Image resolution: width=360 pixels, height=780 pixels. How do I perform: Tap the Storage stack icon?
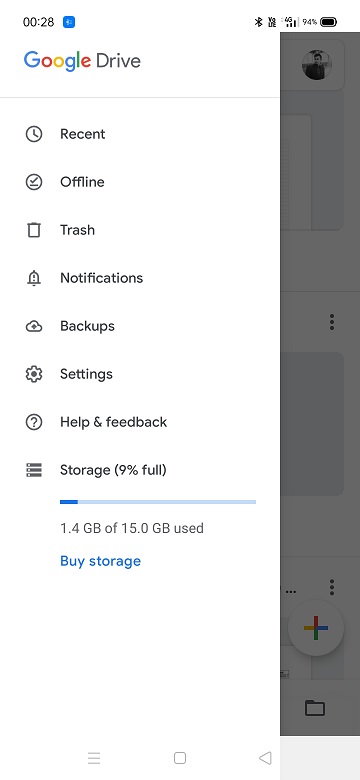pos(34,470)
